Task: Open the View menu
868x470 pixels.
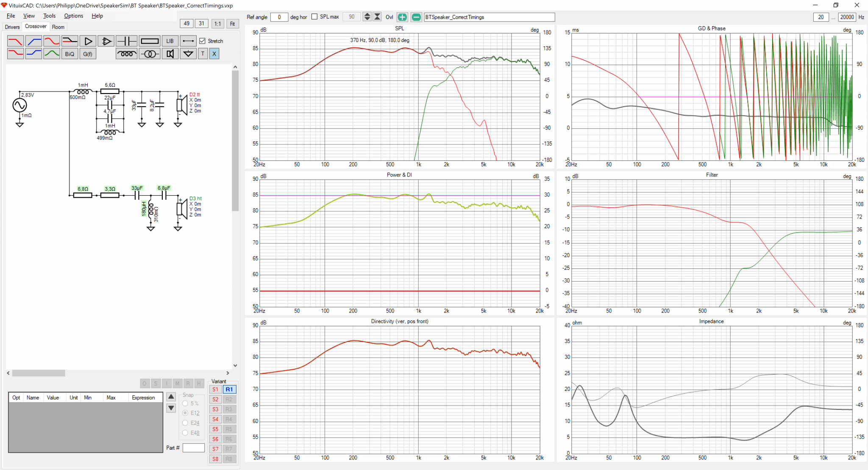Action: point(29,16)
